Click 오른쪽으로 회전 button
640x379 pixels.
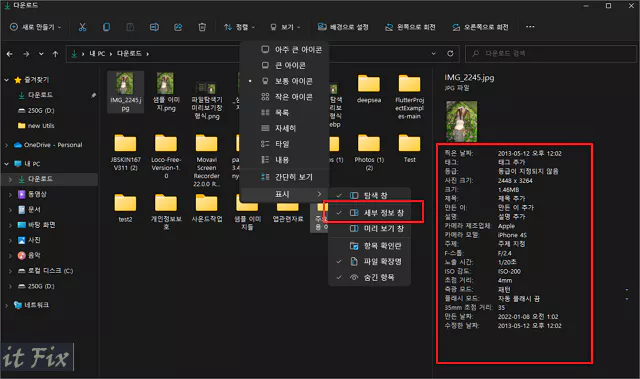[480, 27]
